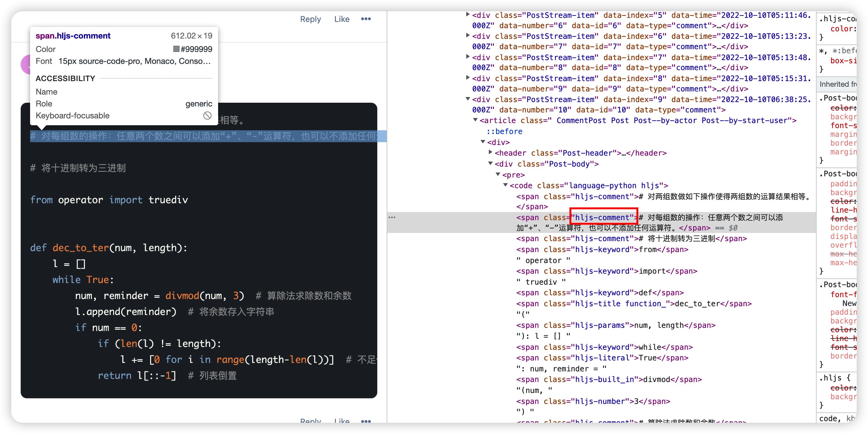Click the #999999 color swatch in tooltip
The image size is (868, 434).
176,49
